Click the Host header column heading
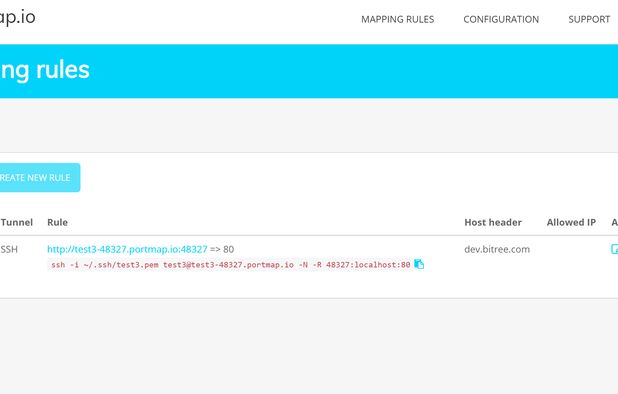 coord(493,222)
